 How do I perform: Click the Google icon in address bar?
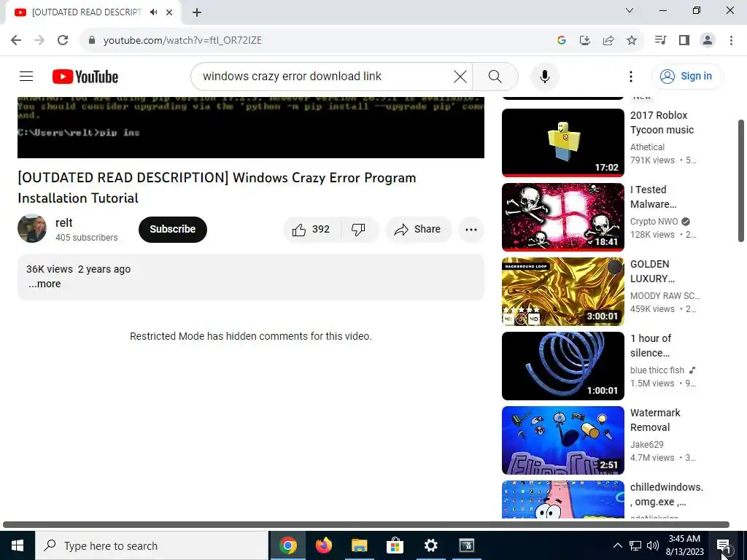(x=562, y=40)
